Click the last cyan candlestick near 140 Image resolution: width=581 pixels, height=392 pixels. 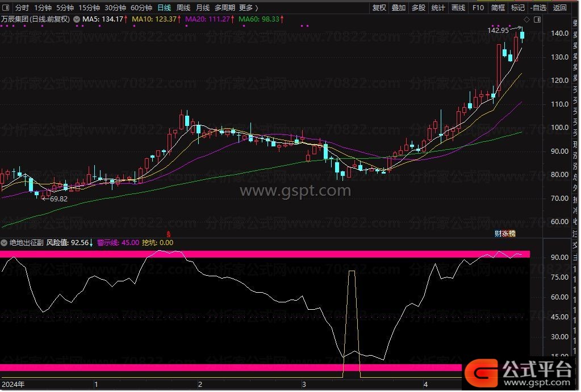tap(522, 35)
